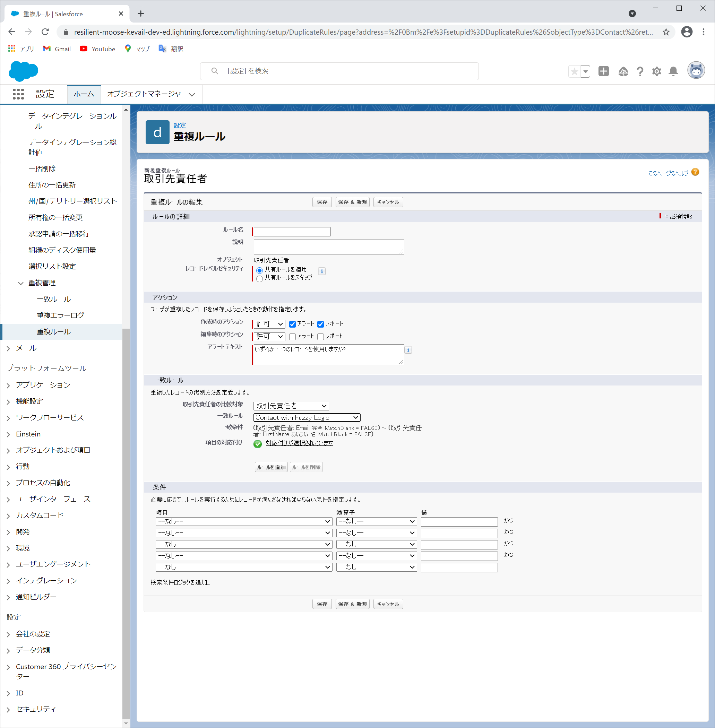The width and height of the screenshot is (715, 728).
Task: Click the question mark help icon
Action: click(640, 71)
